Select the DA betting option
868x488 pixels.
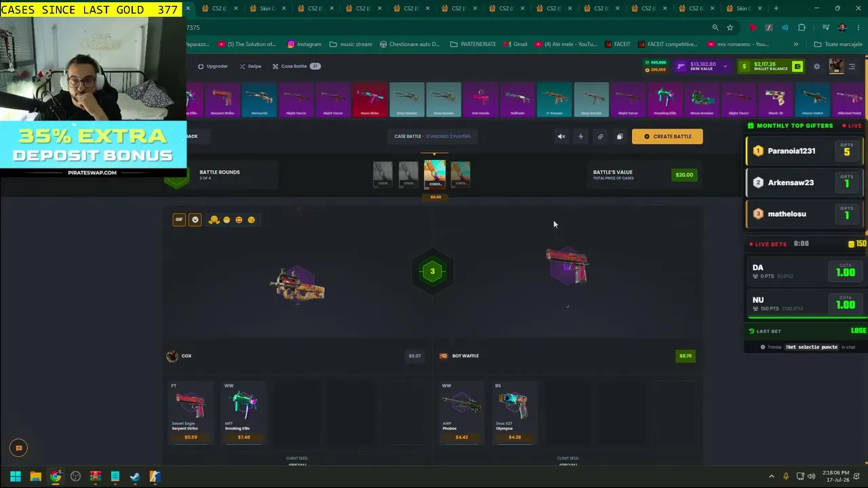[x=807, y=271]
